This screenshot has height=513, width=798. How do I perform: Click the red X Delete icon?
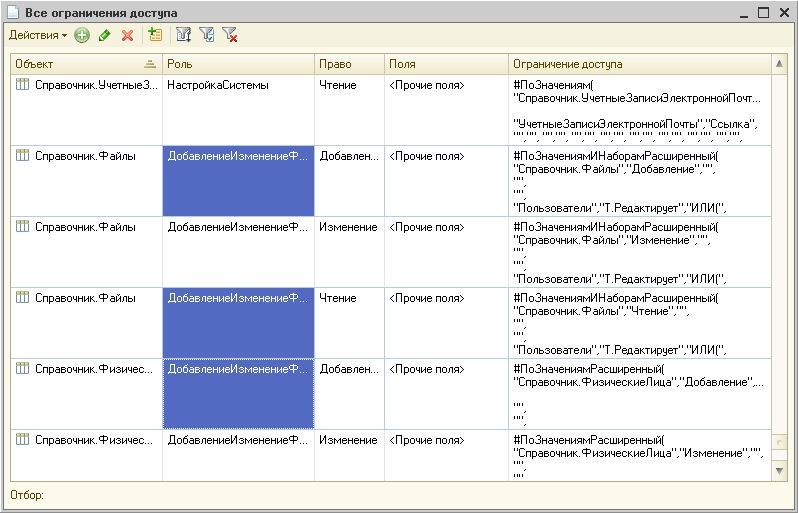[x=127, y=35]
